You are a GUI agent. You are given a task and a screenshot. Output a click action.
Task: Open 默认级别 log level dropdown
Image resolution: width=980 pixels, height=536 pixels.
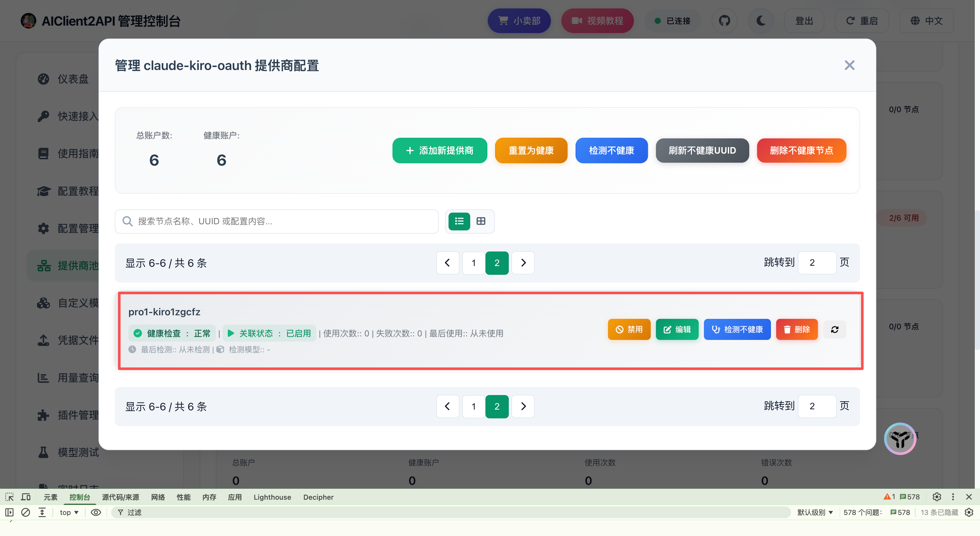click(x=815, y=512)
